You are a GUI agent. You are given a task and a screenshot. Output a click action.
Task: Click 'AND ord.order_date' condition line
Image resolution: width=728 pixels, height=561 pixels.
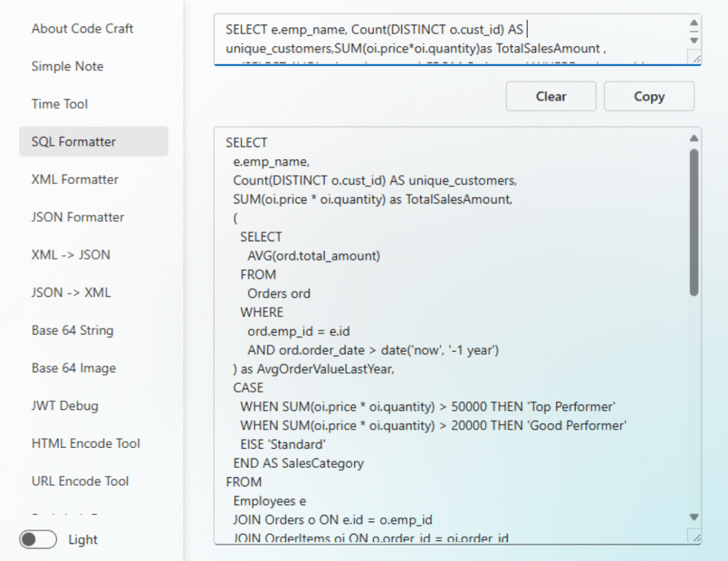coord(373,350)
